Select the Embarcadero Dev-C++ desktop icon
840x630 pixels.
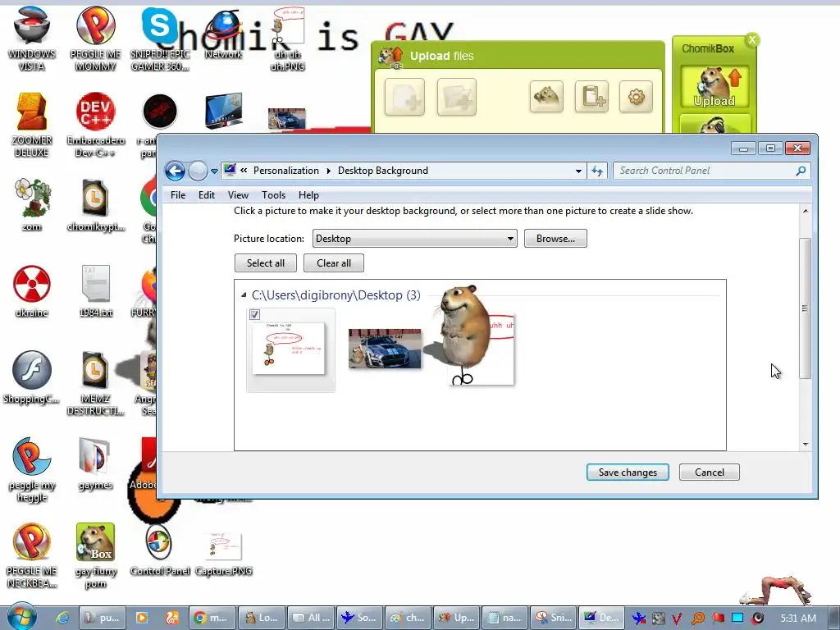pyautogui.click(x=95, y=125)
